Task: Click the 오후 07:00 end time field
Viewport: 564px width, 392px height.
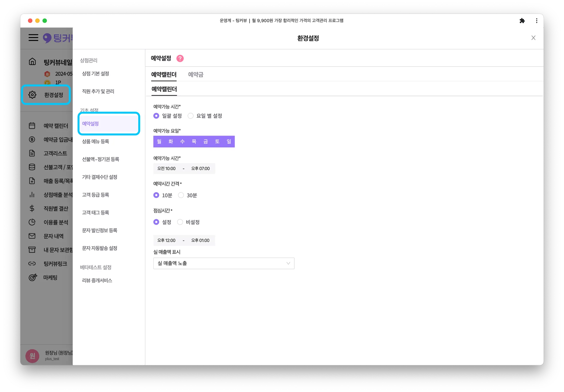Action: click(x=200, y=169)
